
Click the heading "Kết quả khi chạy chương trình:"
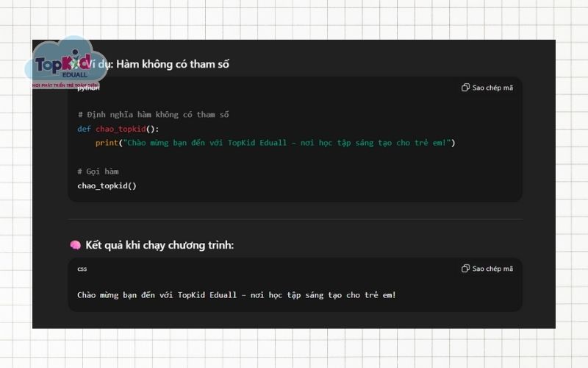[x=159, y=245]
